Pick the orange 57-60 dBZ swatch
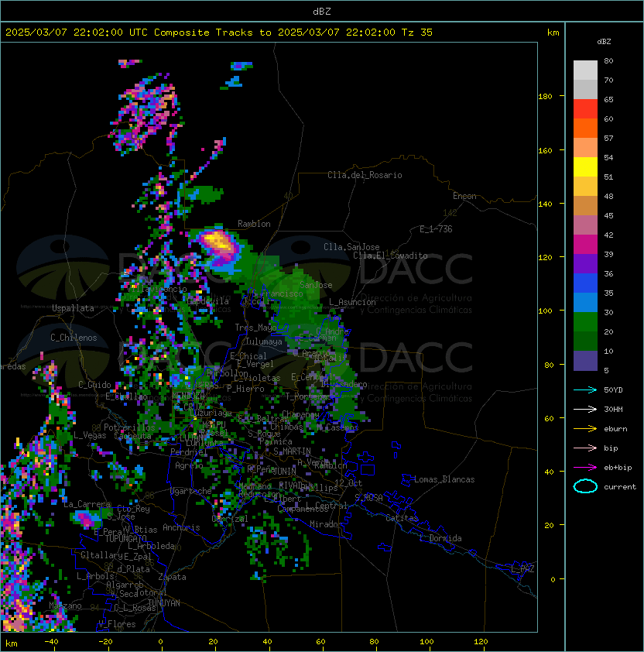 tap(585, 129)
